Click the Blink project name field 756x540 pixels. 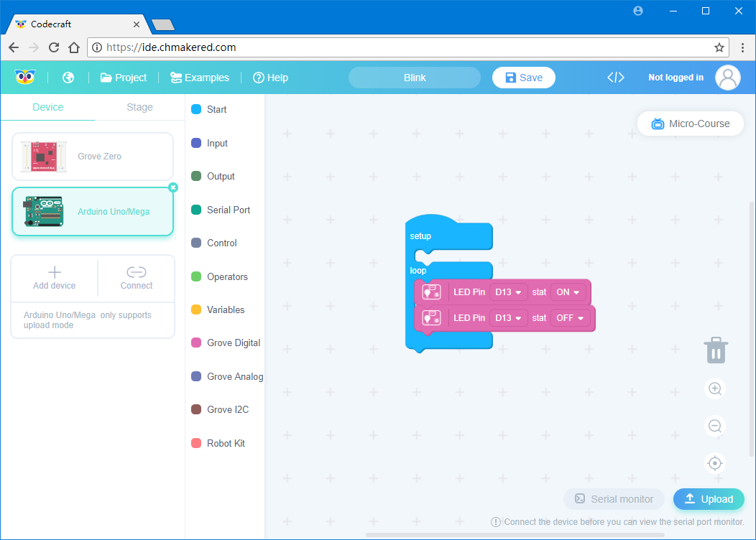click(x=415, y=78)
